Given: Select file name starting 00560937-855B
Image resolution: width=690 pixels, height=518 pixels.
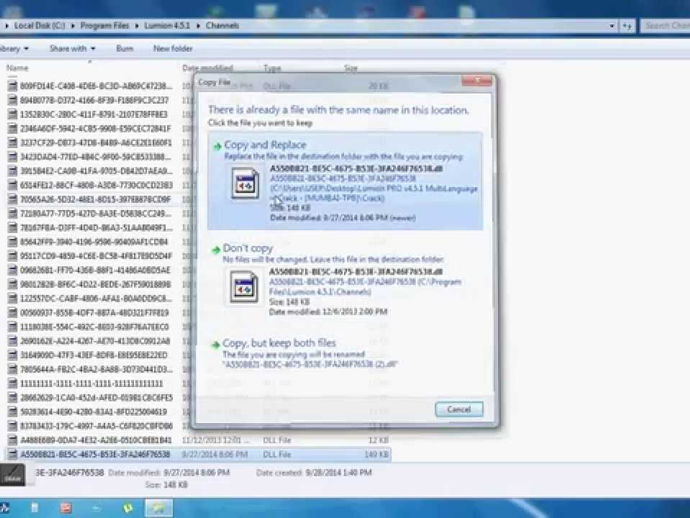Looking at the screenshot, I should (x=94, y=312).
